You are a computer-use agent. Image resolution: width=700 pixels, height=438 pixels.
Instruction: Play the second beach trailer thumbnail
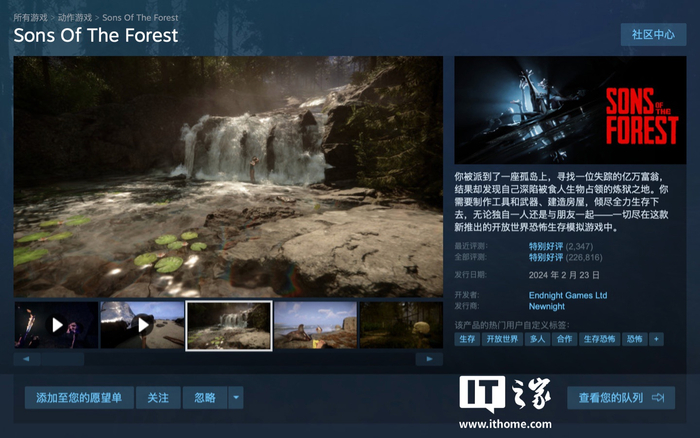pos(142,325)
